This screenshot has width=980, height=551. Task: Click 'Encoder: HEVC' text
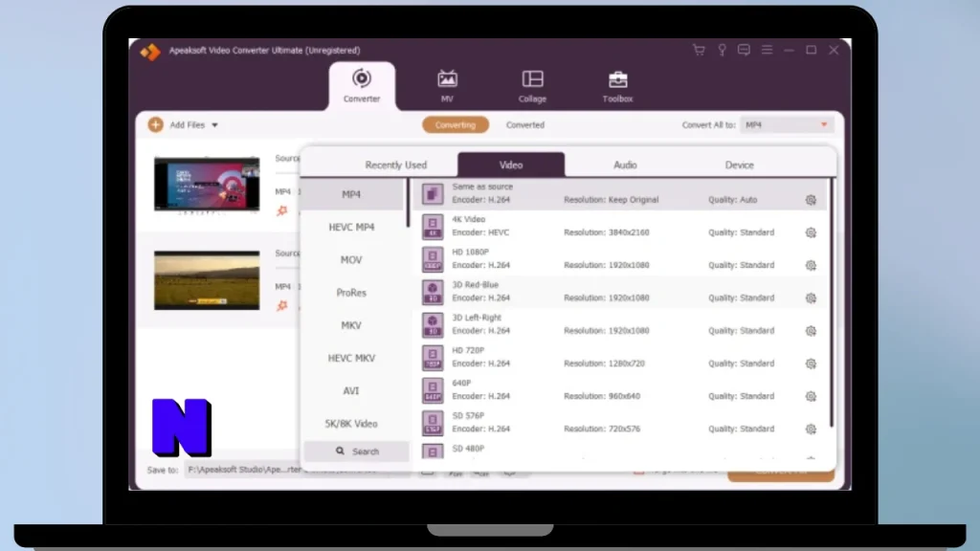[480, 232]
